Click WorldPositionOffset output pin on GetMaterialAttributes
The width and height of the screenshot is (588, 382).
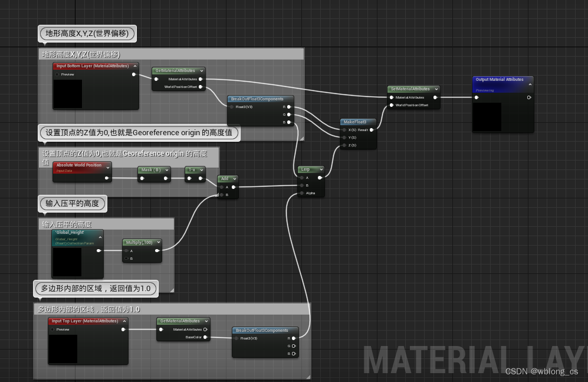pos(201,87)
